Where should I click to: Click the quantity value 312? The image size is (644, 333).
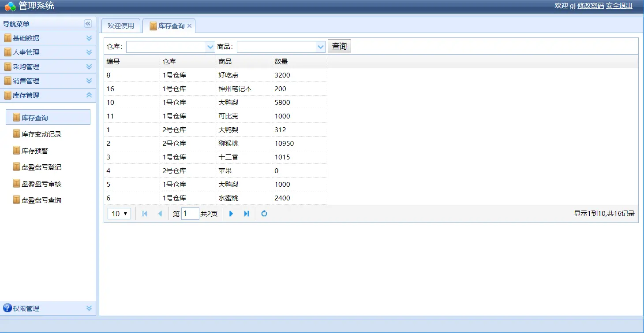pos(280,130)
